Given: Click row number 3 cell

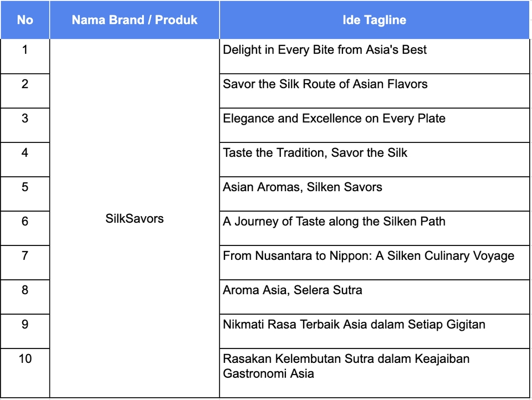Looking at the screenshot, I should 25,119.
